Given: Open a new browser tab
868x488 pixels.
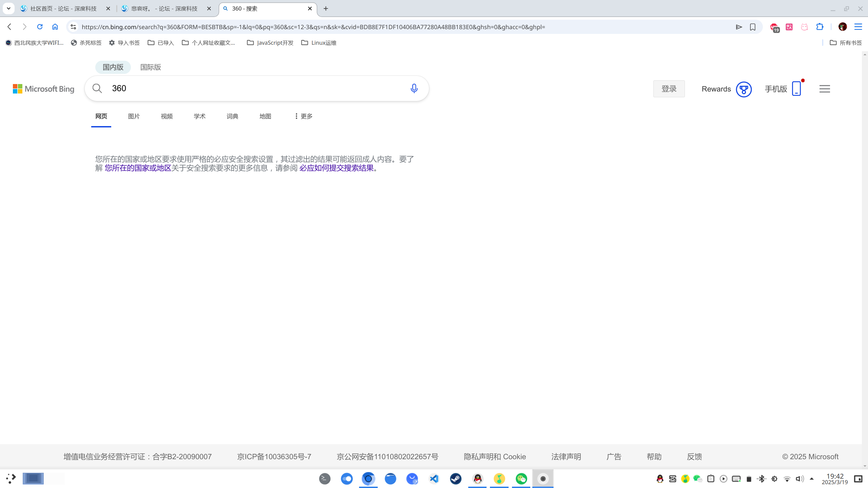Looking at the screenshot, I should click(326, 8).
